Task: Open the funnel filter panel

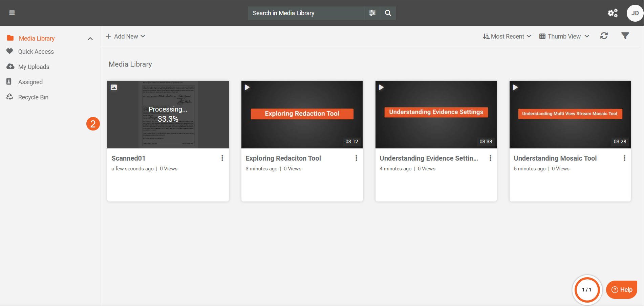Action: 625,36
